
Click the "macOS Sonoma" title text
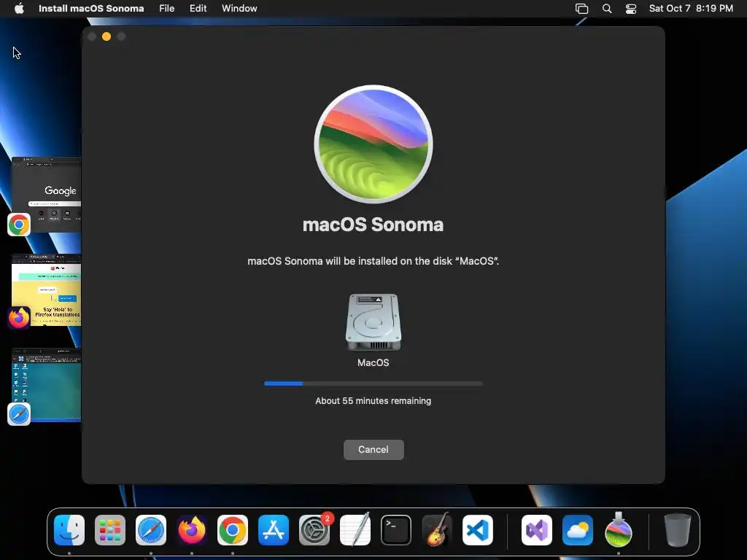coord(373,225)
